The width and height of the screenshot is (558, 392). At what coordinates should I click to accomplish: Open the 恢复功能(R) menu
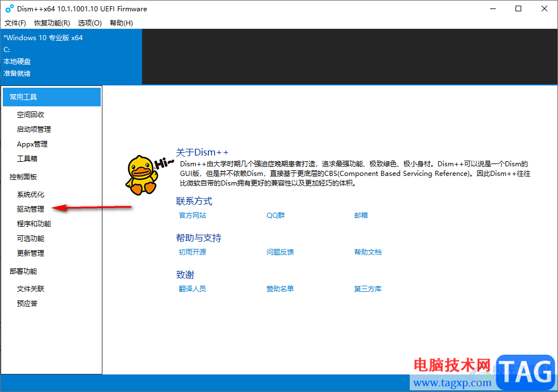coord(51,23)
